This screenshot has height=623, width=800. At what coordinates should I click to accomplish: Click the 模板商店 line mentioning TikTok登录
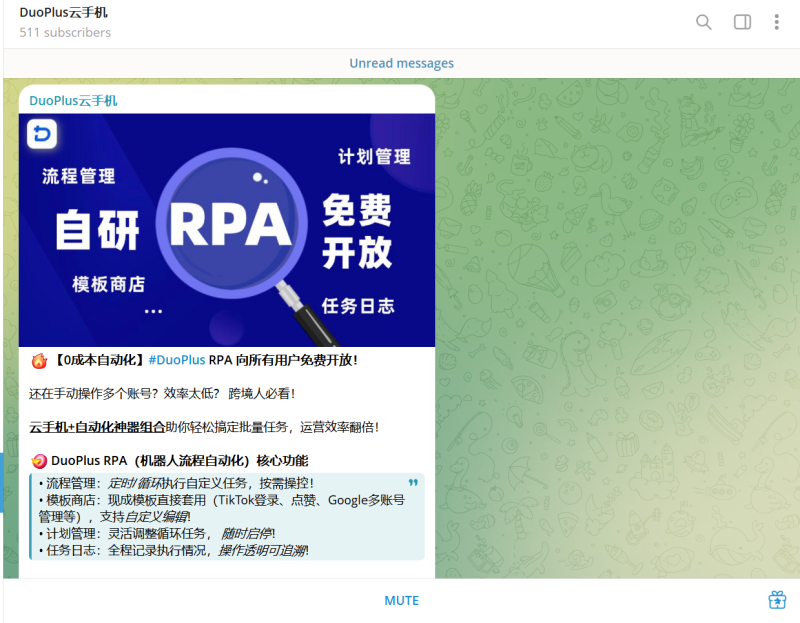point(222,508)
